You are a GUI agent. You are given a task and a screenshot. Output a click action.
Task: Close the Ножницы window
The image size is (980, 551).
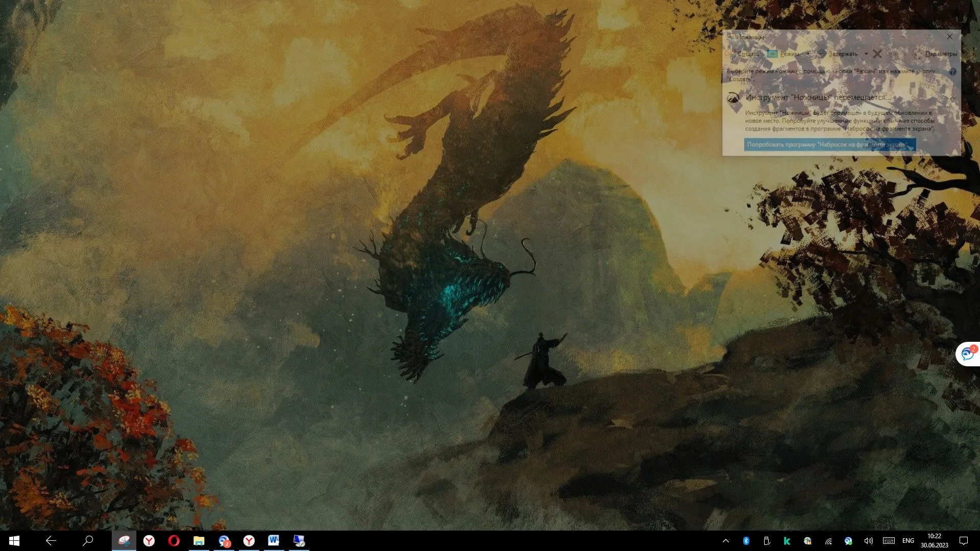click(949, 37)
